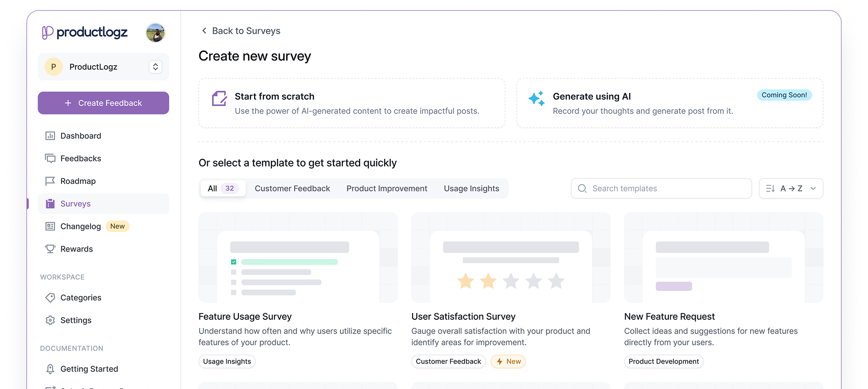This screenshot has width=868, height=389.
Task: Click the New Feature Request title
Action: coord(670,317)
